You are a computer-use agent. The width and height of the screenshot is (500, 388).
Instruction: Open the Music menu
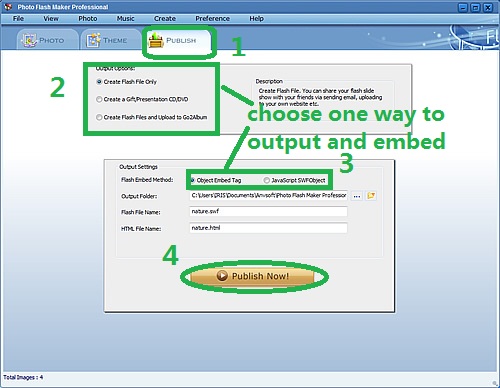point(125,19)
